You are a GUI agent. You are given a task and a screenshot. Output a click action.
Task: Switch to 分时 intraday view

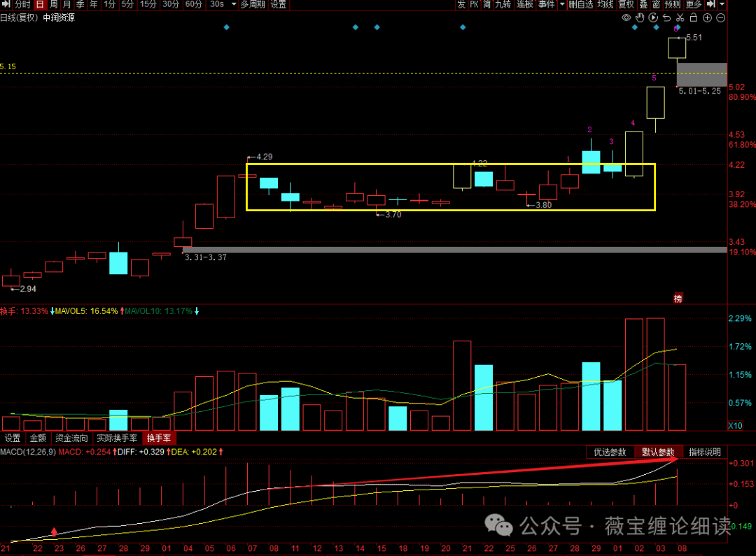click(22, 4)
